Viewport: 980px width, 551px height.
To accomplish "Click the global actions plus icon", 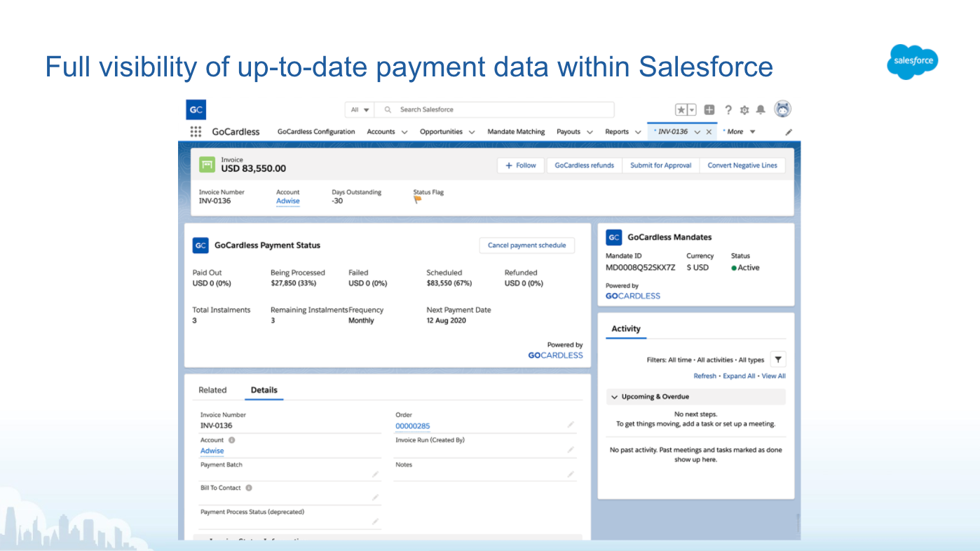I will [709, 110].
